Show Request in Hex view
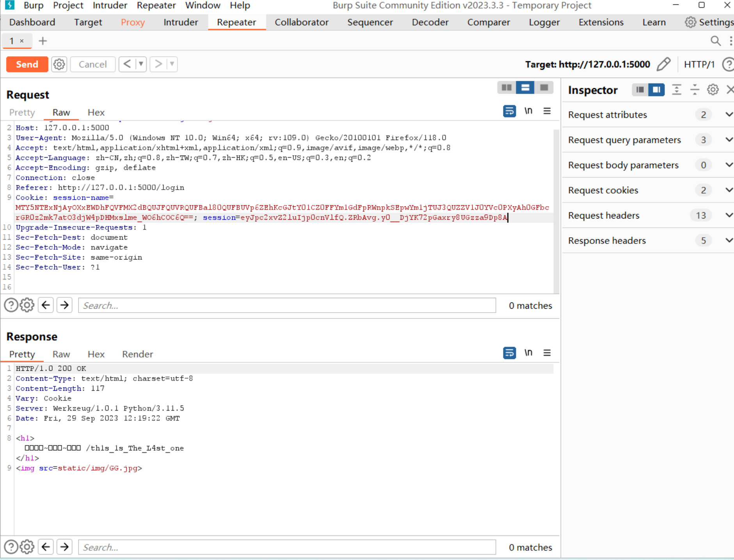This screenshot has width=734, height=560. pyautogui.click(x=96, y=112)
